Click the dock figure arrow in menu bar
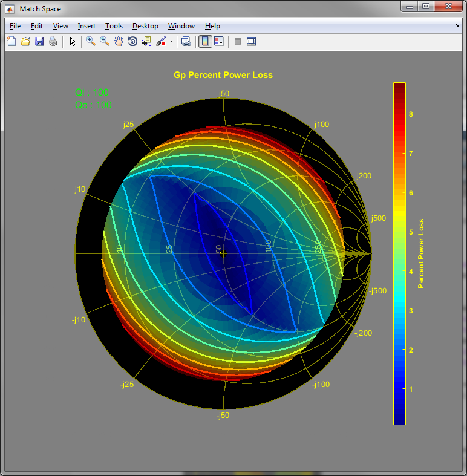Image resolution: width=467 pixels, height=476 pixels. (x=457, y=26)
